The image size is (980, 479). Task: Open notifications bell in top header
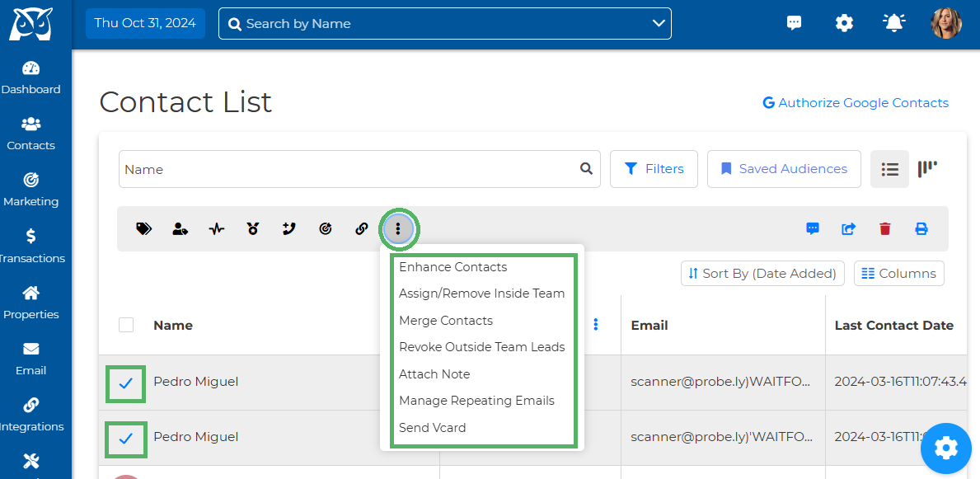click(893, 23)
